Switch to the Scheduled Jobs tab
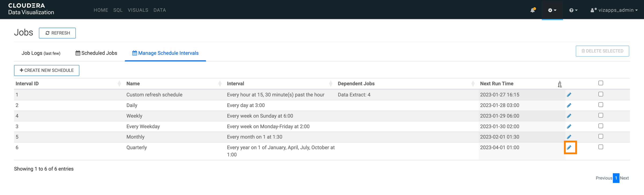Image resolution: width=644 pixels, height=195 pixels. (96, 53)
